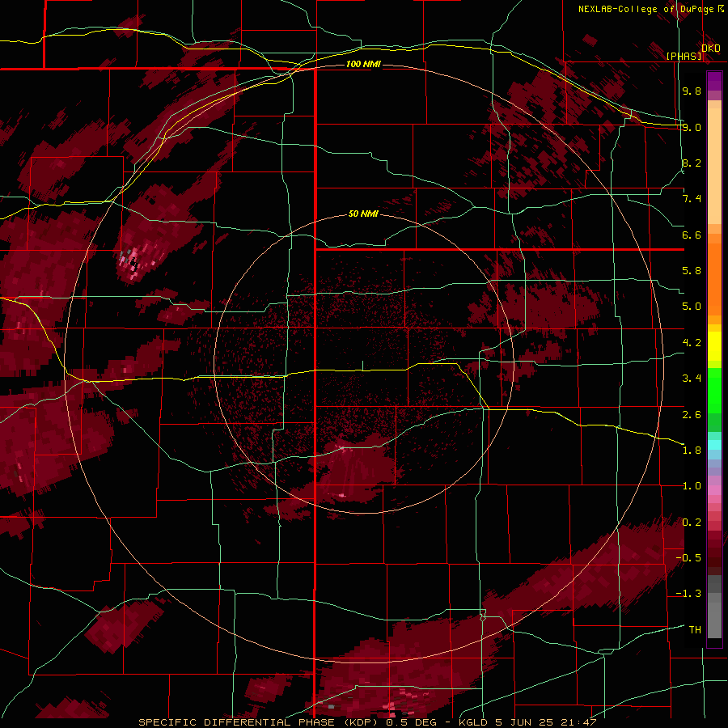The height and width of the screenshot is (728, 728).
Task: Select the -0.5 scale label
Action: pyautogui.click(x=688, y=558)
